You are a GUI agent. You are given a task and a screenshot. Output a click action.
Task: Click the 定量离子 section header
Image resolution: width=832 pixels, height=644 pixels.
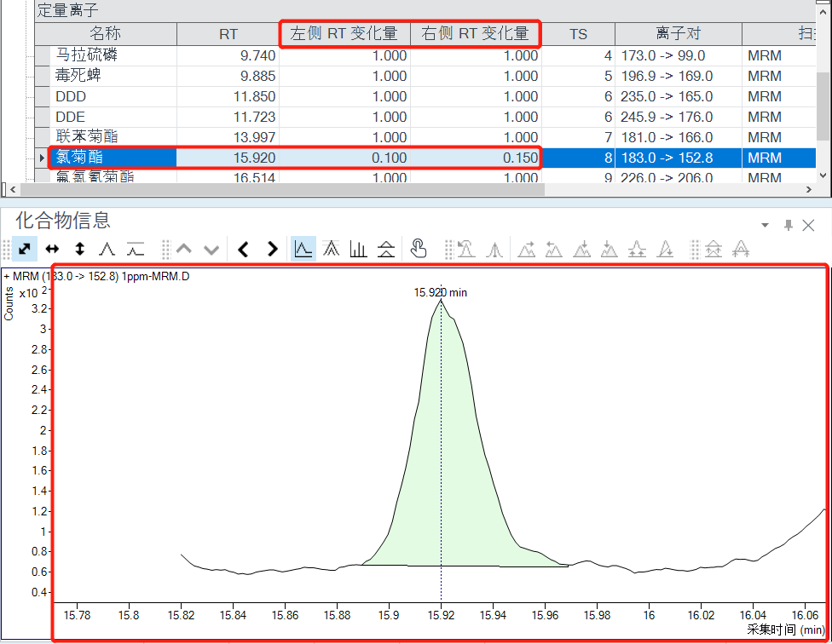[68, 10]
